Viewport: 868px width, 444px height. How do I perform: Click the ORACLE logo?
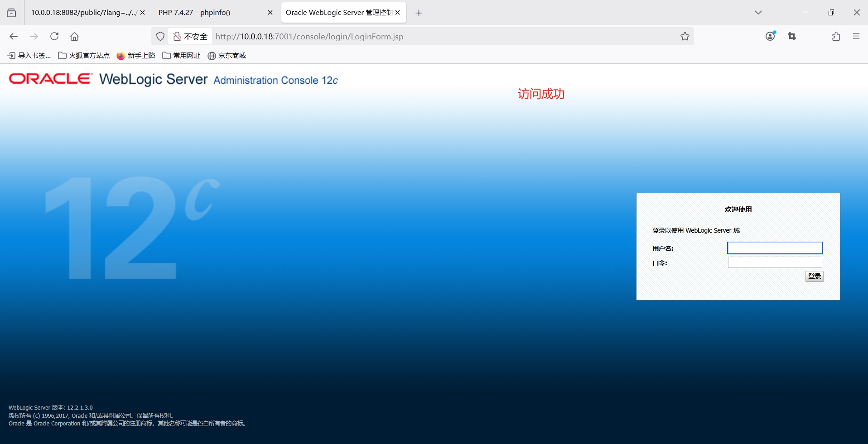coord(50,79)
